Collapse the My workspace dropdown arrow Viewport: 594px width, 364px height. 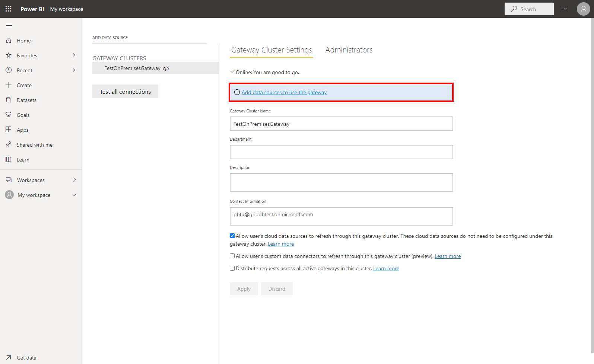tap(74, 195)
